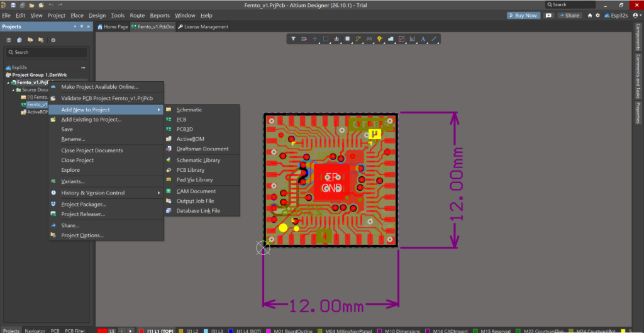This screenshot has width=644, height=333.
Task: Select the Move Objects crosshair tool
Action: pos(315,38)
